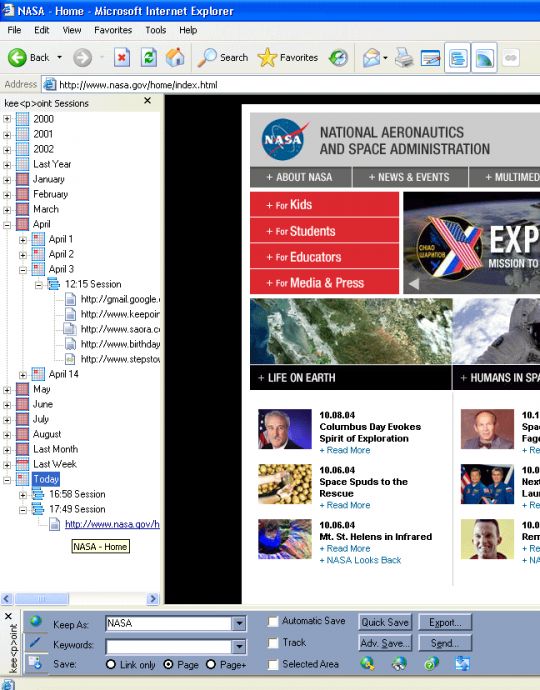Image resolution: width=540 pixels, height=690 pixels.
Task: Click the save-page icon beside Save
Action: click(x=35, y=663)
